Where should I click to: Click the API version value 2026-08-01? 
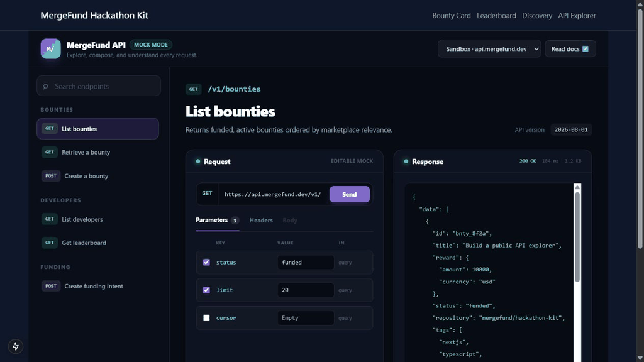point(571,129)
